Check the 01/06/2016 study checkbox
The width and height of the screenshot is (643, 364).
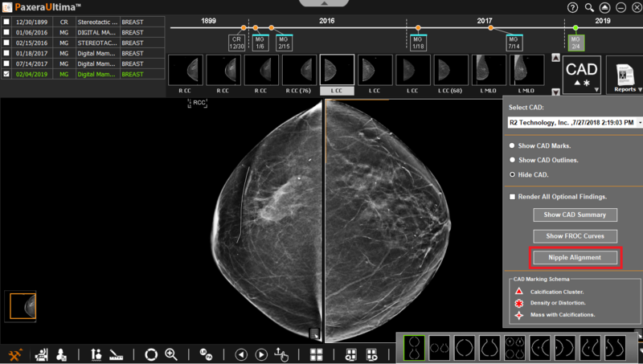click(7, 32)
